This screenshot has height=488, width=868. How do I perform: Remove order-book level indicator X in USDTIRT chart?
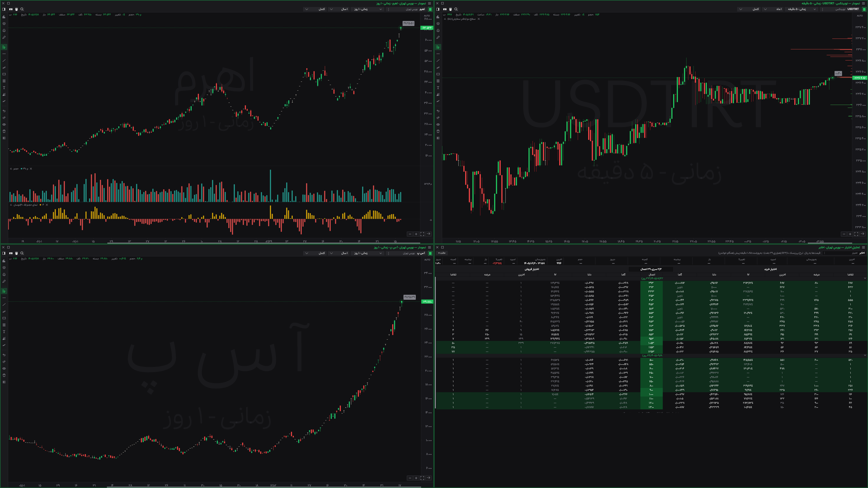479,19
